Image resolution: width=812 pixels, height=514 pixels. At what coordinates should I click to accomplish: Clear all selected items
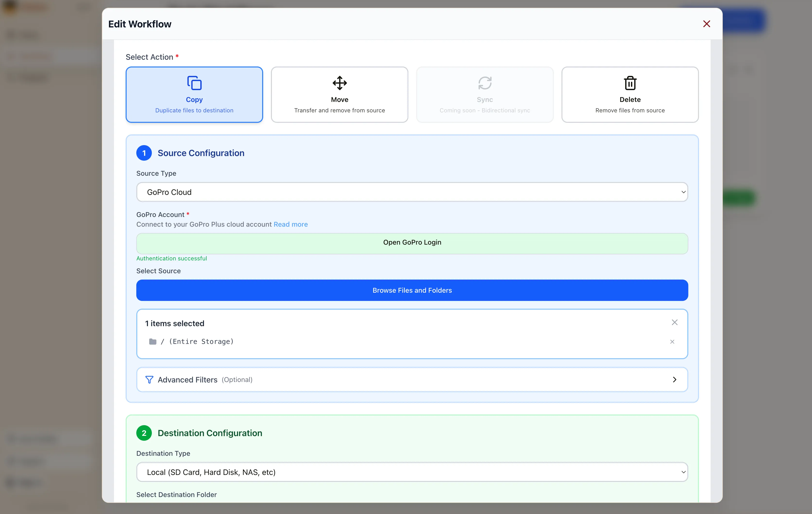tap(674, 322)
